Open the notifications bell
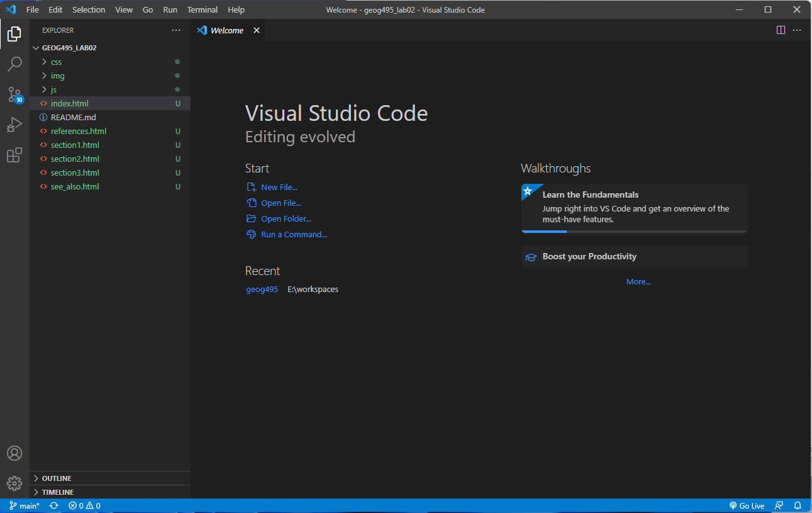Image resolution: width=812 pixels, height=513 pixels. pyautogui.click(x=798, y=505)
